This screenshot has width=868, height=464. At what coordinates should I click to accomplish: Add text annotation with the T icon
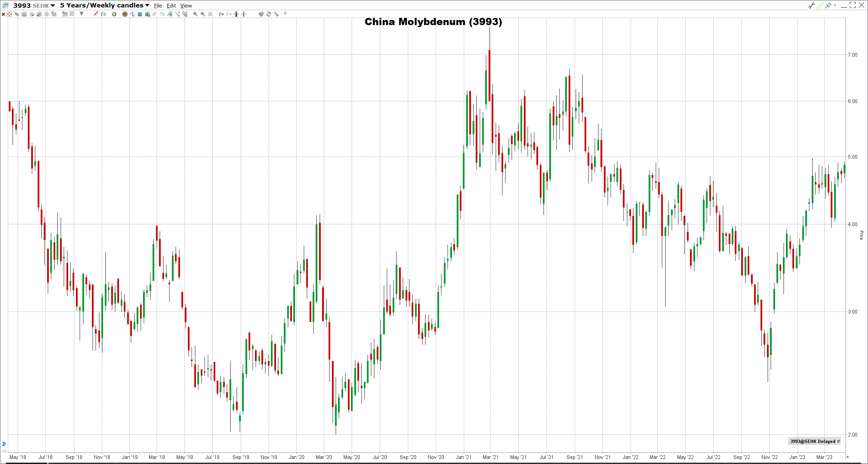pos(140,14)
